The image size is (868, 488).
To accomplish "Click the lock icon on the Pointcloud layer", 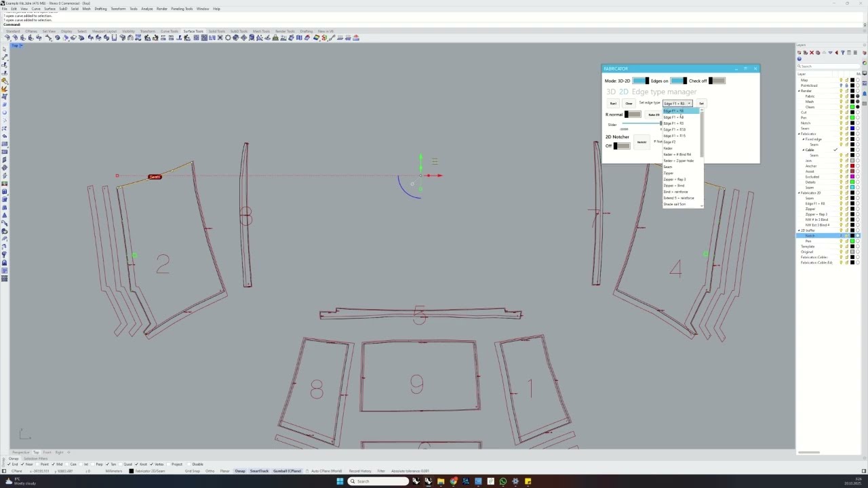I will (847, 85).
